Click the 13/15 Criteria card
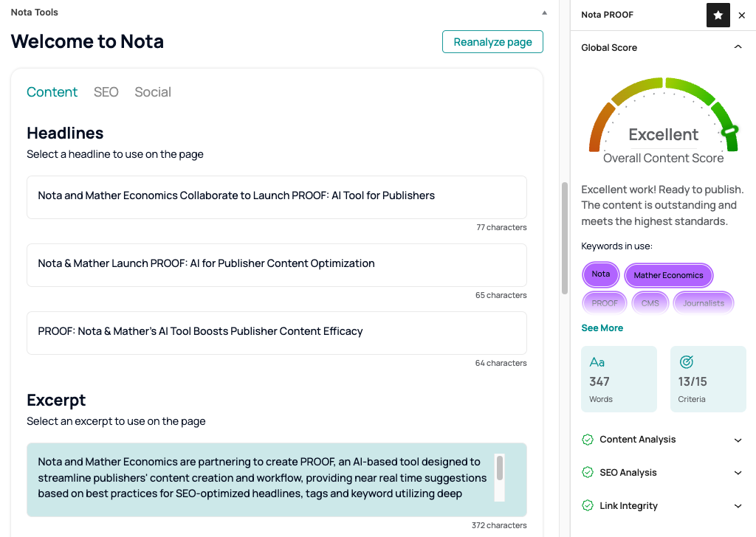Viewport: 756px width, 537px height. click(x=708, y=379)
